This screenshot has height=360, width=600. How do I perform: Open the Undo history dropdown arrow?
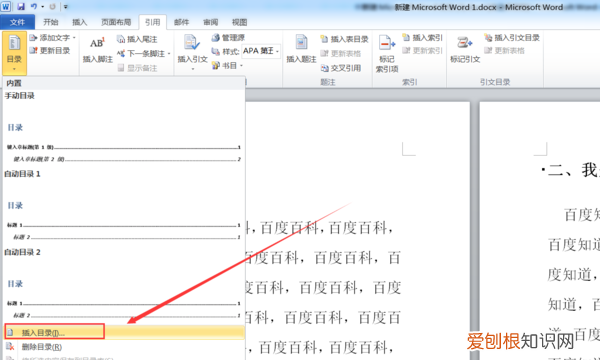click(x=42, y=7)
